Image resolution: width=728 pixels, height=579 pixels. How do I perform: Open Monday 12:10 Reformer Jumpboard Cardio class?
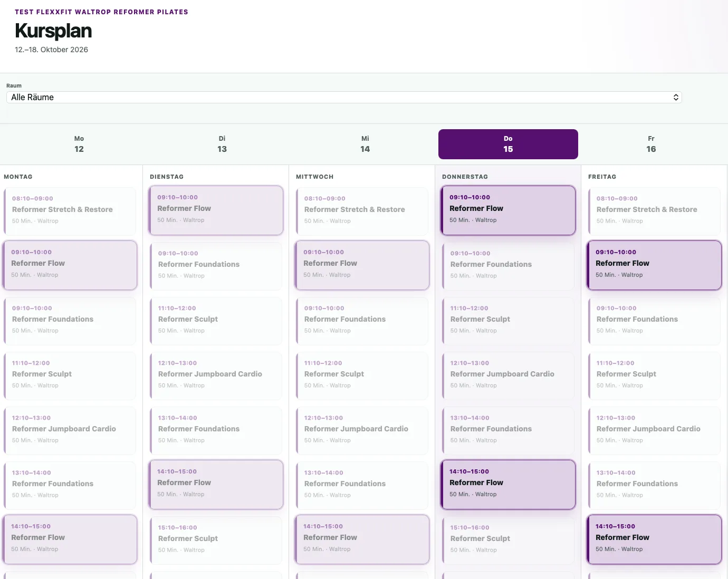click(70, 431)
